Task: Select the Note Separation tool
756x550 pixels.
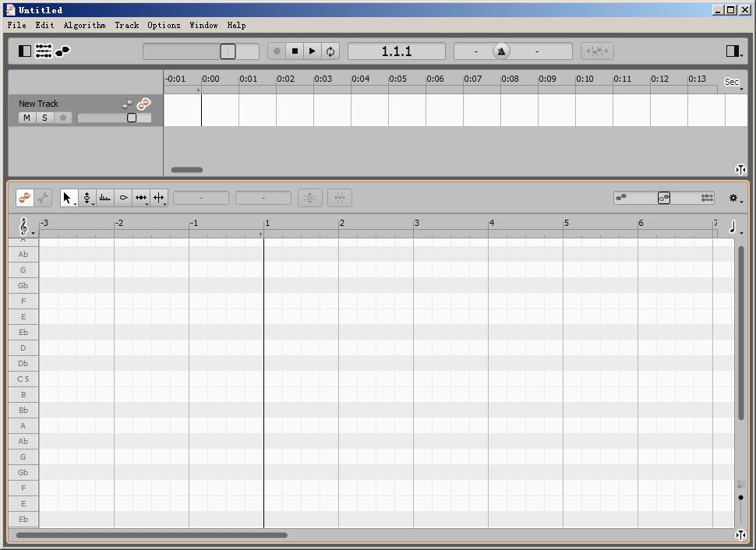Action: pos(159,198)
